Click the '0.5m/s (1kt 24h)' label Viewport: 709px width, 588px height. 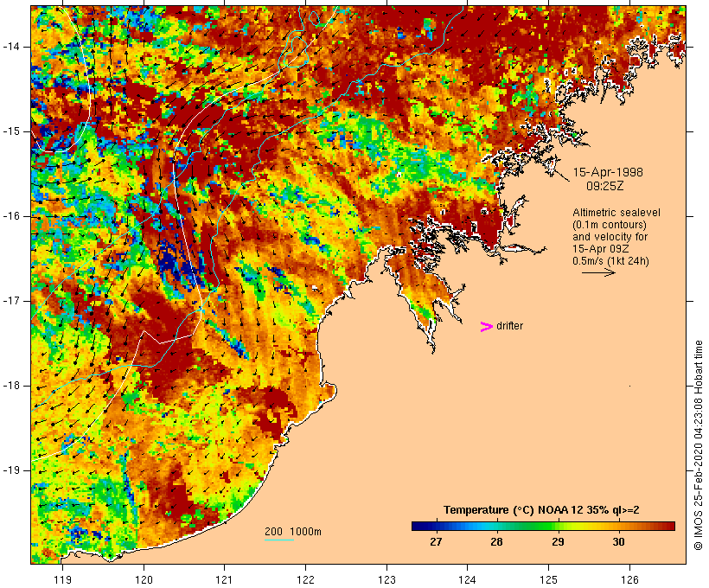[x=610, y=261]
